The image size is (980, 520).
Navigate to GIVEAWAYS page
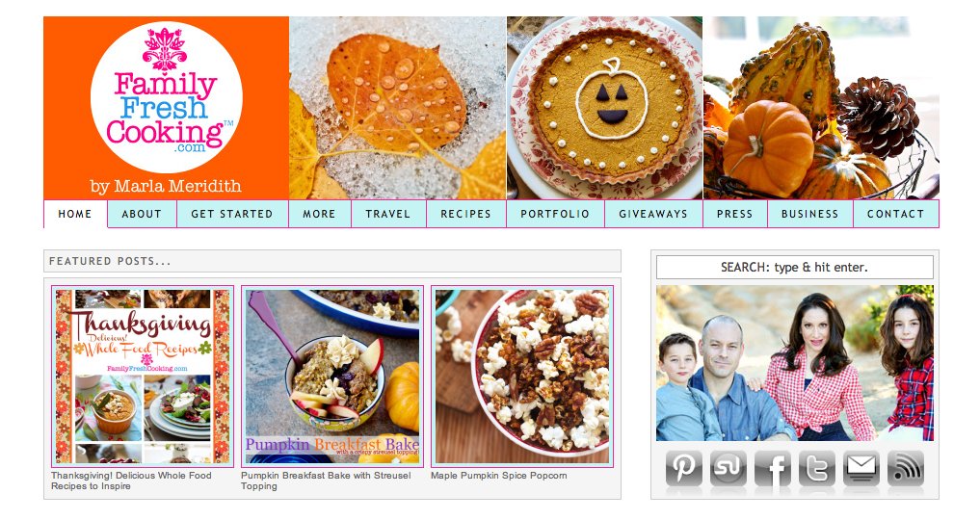[x=653, y=214]
